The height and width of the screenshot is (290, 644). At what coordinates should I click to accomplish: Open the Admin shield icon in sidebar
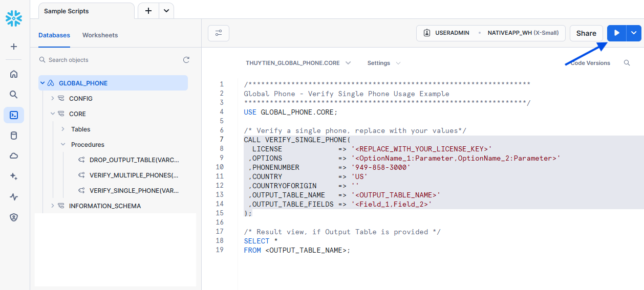(x=14, y=217)
